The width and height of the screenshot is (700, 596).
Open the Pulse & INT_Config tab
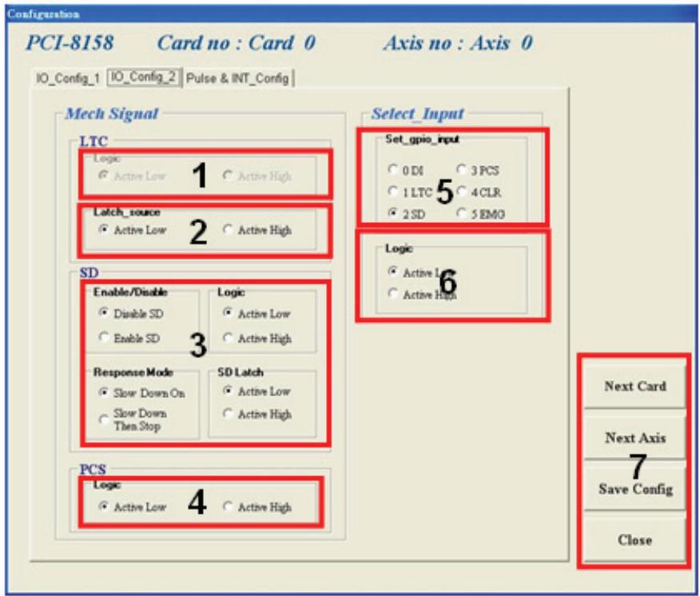[237, 78]
